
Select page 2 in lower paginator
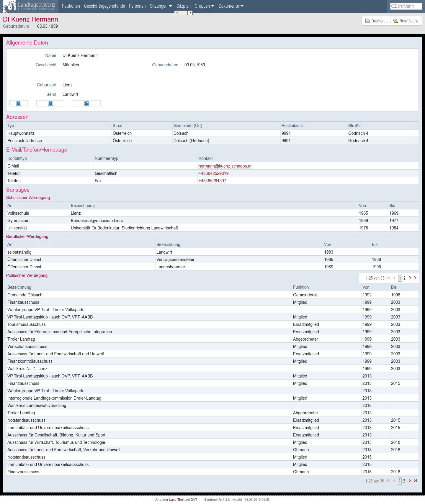tap(404, 481)
